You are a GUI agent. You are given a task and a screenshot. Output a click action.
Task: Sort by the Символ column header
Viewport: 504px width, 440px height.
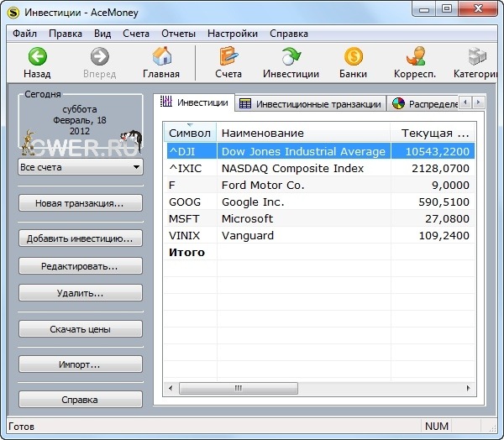pos(190,133)
